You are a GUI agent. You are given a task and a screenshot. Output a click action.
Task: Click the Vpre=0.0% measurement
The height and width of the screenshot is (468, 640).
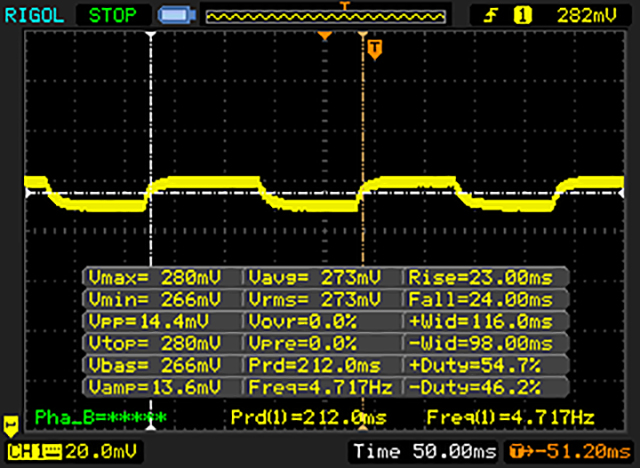302,344
